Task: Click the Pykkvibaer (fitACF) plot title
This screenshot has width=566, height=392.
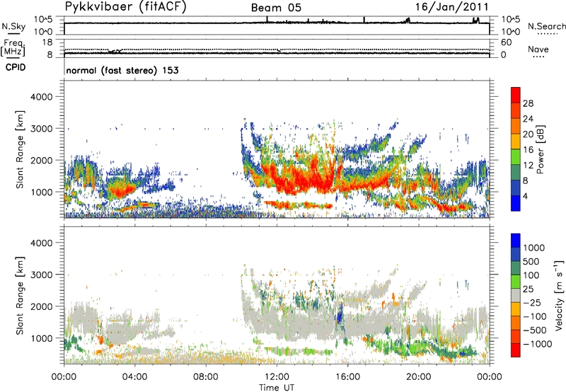Action: tap(125, 6)
